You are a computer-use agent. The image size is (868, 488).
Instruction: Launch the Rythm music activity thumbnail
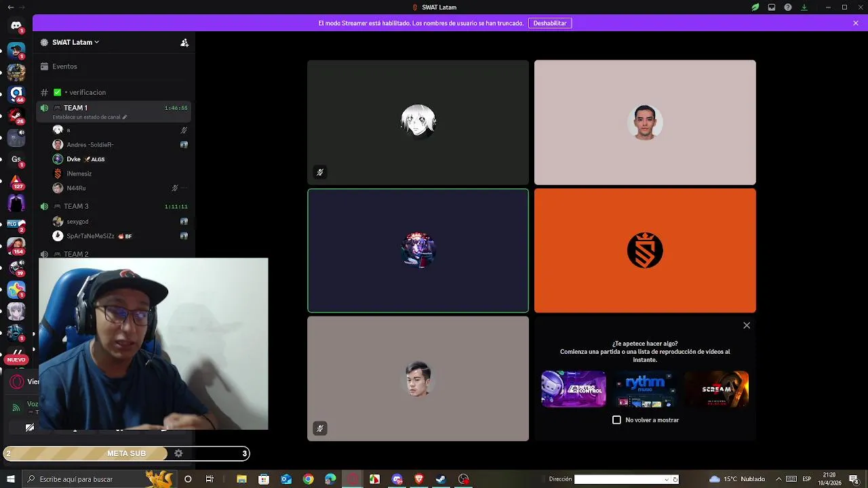tap(645, 389)
